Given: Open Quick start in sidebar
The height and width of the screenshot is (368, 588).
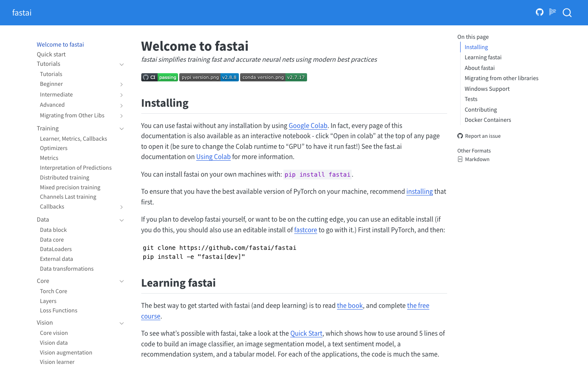Looking at the screenshot, I should [x=51, y=54].
